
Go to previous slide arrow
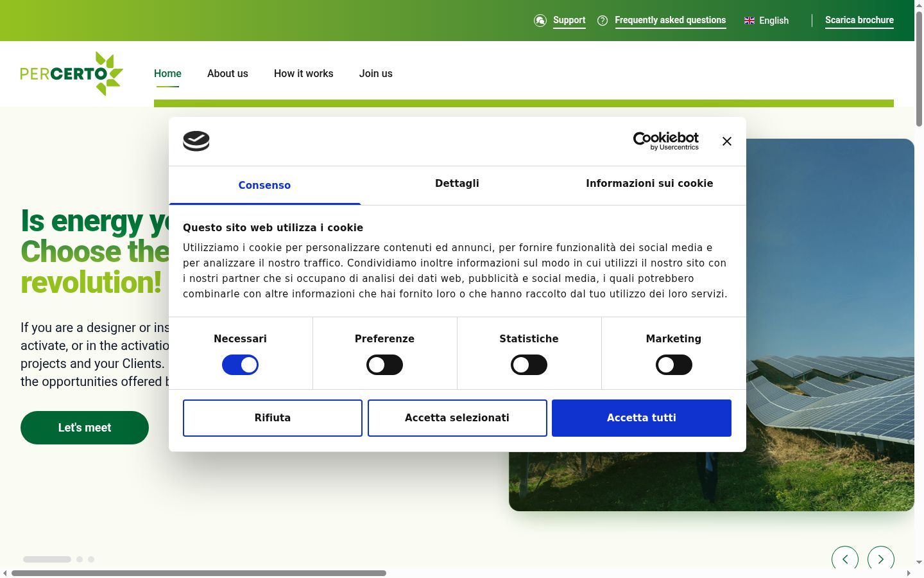pyautogui.click(x=845, y=559)
